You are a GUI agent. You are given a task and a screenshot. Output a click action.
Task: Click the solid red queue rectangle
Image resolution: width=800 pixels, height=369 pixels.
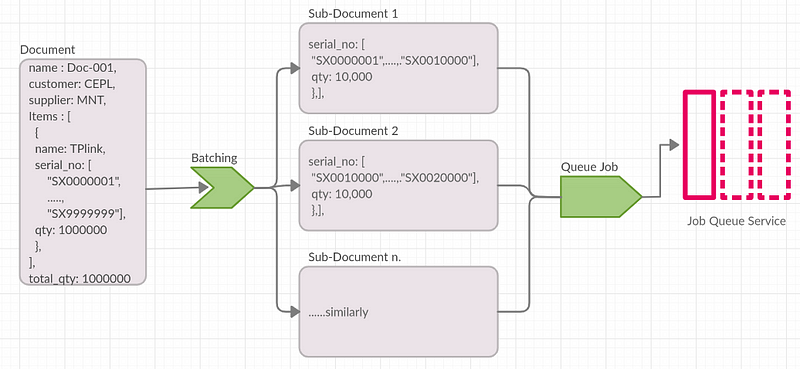click(x=699, y=144)
